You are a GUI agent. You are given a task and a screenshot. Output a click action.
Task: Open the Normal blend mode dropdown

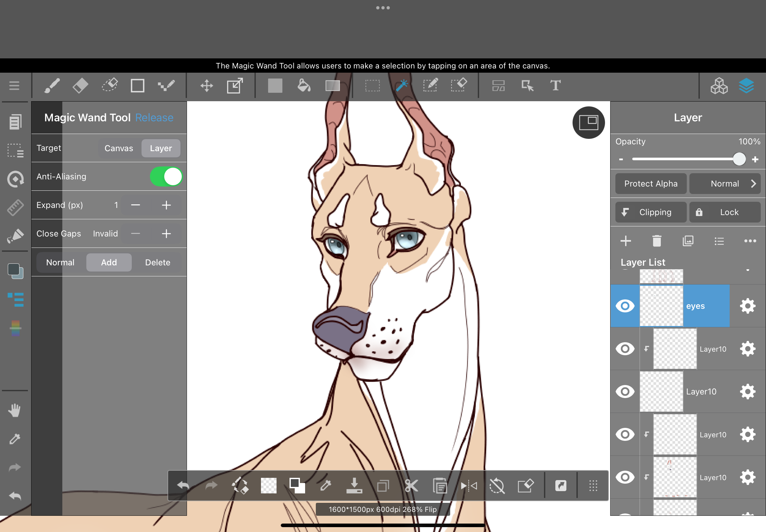click(x=725, y=184)
